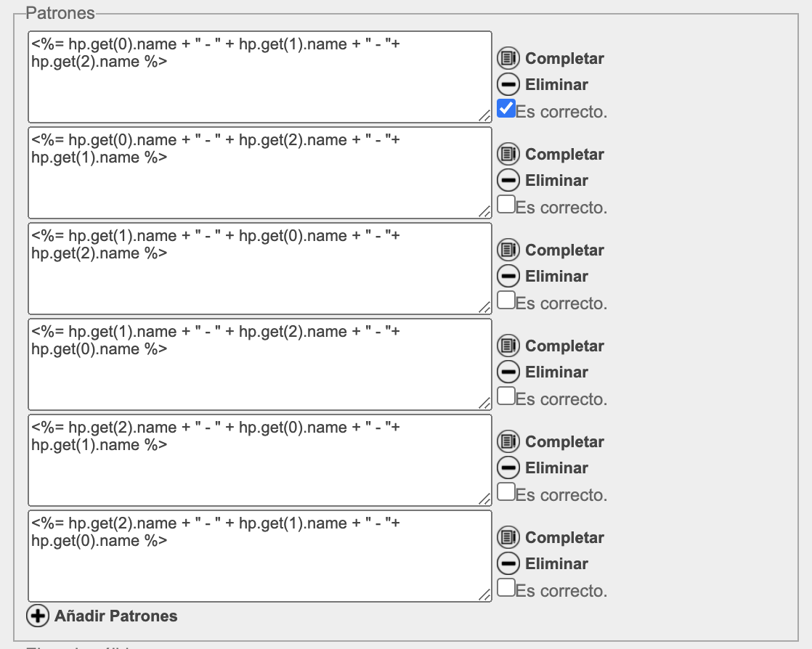The image size is (812, 649).
Task: Click the Eliminar label of third pattern
Action: coord(556,276)
